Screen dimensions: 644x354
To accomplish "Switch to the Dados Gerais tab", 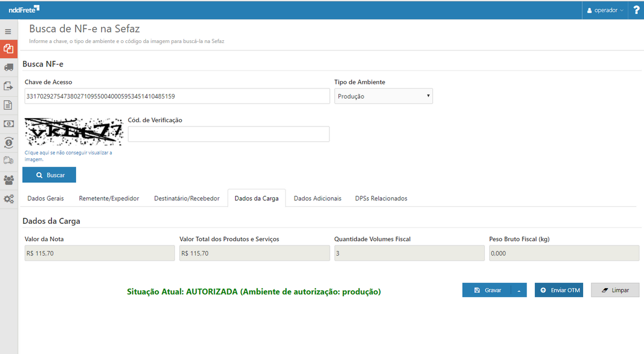I will (x=45, y=199).
